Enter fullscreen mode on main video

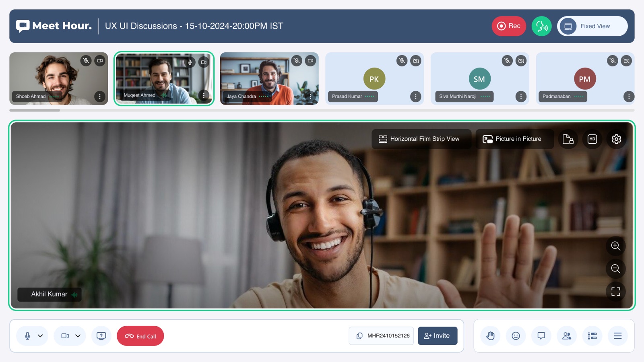(615, 292)
